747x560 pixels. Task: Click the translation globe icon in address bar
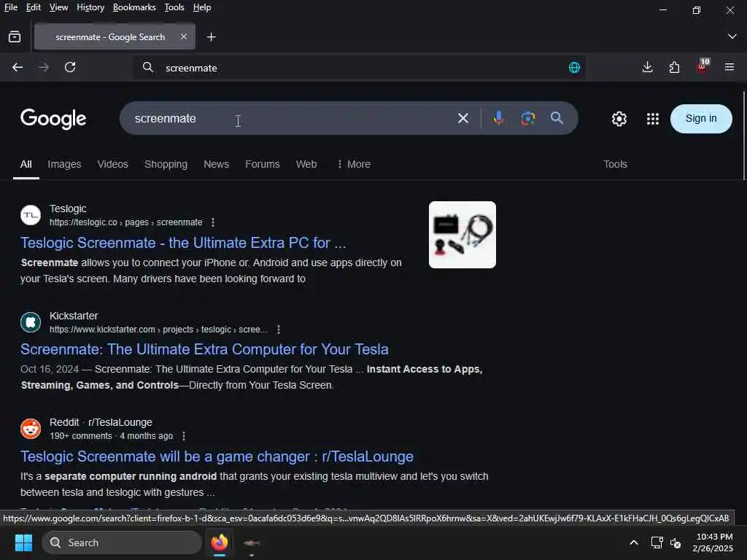pos(574,68)
